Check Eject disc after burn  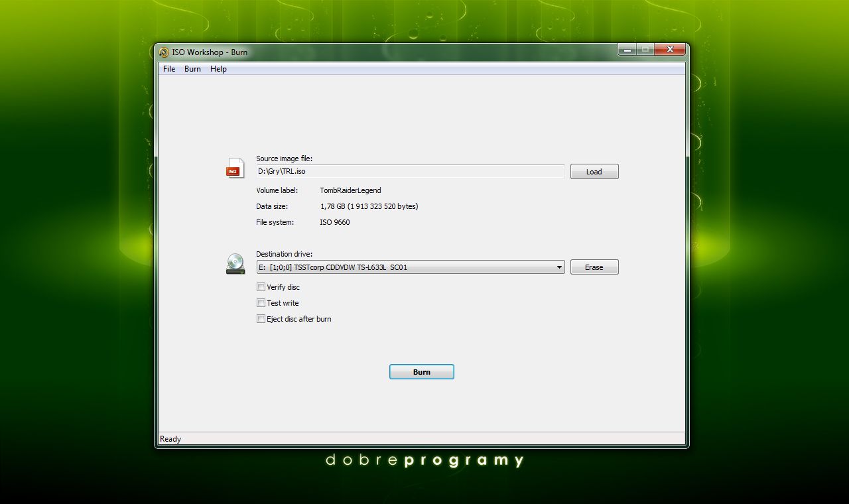(261, 319)
